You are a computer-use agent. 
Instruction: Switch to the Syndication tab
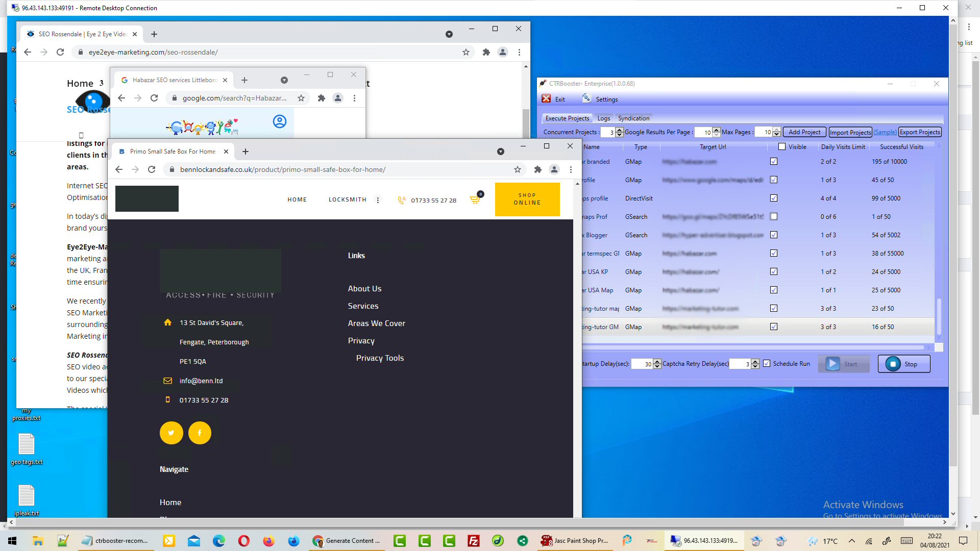point(633,118)
